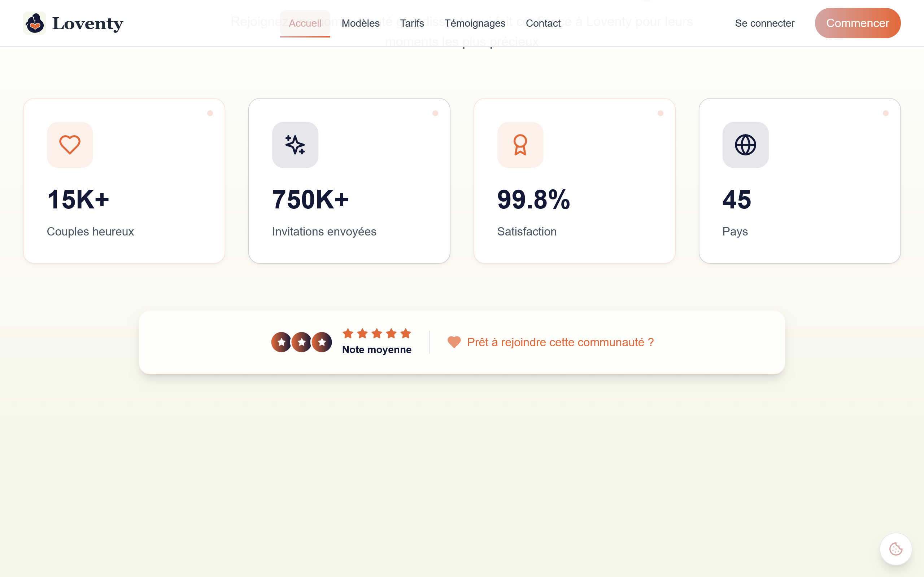Image resolution: width=924 pixels, height=577 pixels.
Task: Select the Accueil navigation tab
Action: [305, 23]
